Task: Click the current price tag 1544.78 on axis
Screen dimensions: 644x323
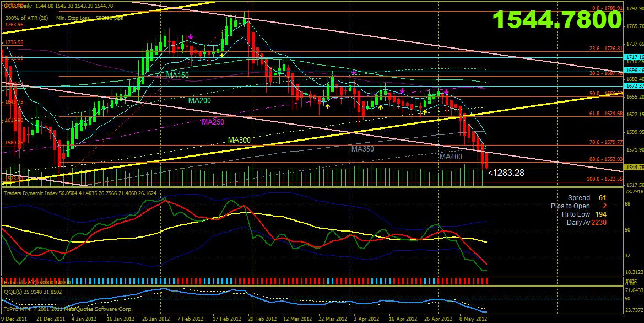Action: coord(634,167)
